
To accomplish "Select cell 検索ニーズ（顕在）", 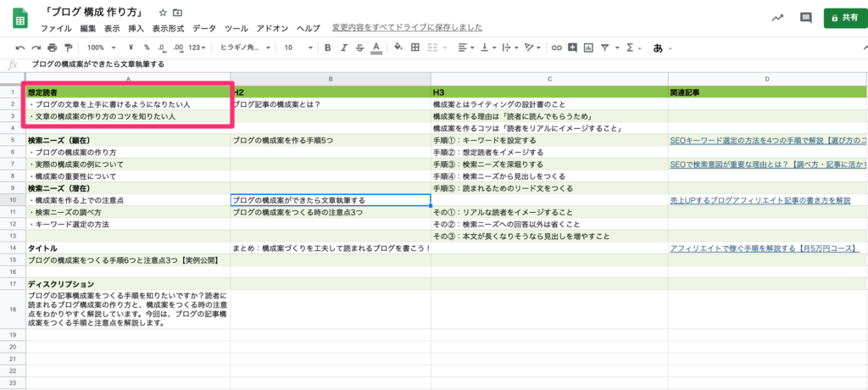I will pyautogui.click(x=128, y=140).
